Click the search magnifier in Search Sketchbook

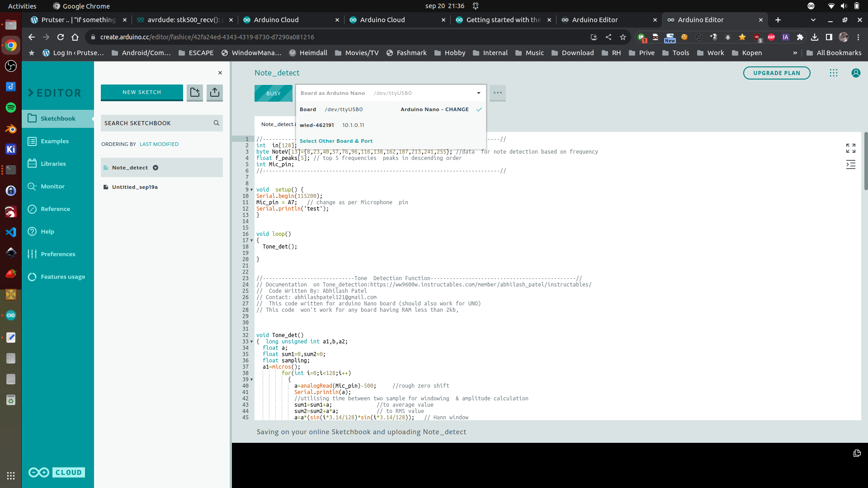217,123
